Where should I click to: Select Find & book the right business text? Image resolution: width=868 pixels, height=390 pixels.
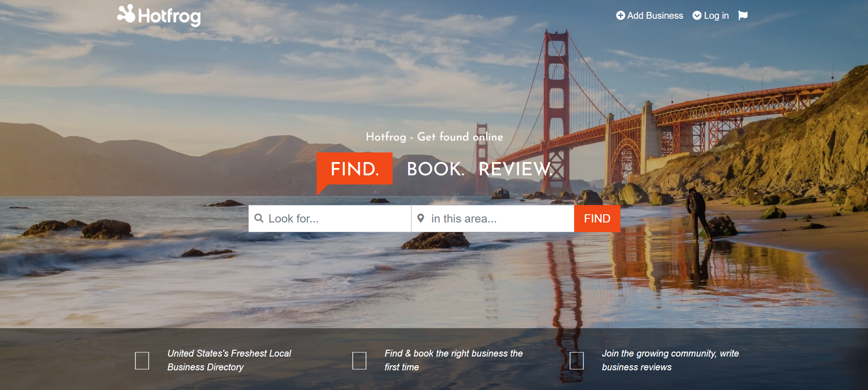tap(453, 360)
